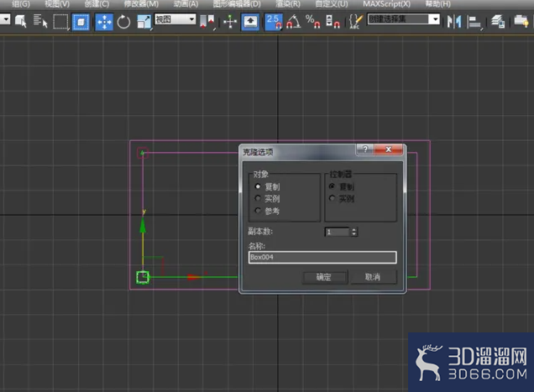
Task: Close the 克隆选项 dialog
Action: pyautogui.click(x=388, y=149)
